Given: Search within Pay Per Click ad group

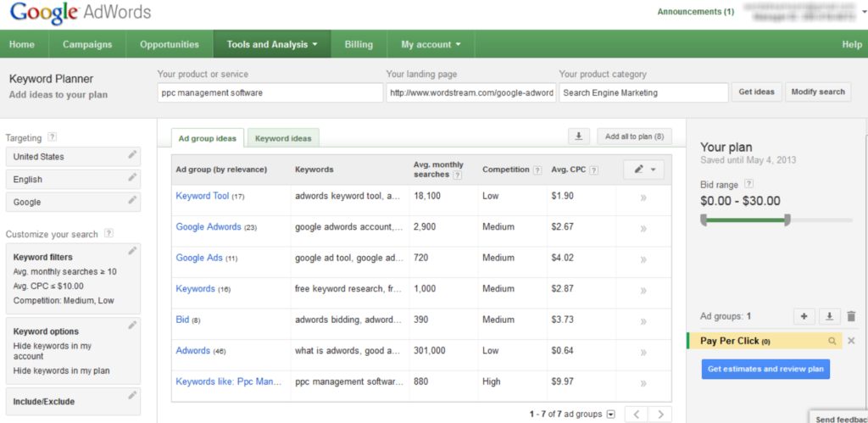Looking at the screenshot, I should click(x=832, y=341).
